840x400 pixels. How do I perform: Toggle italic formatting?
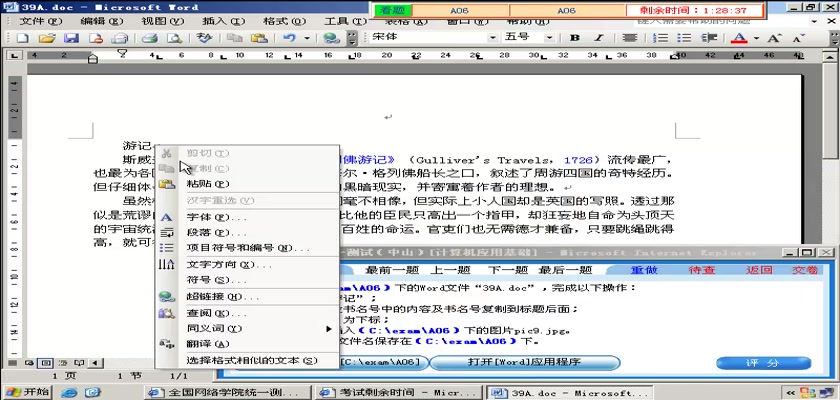pyautogui.click(x=598, y=38)
